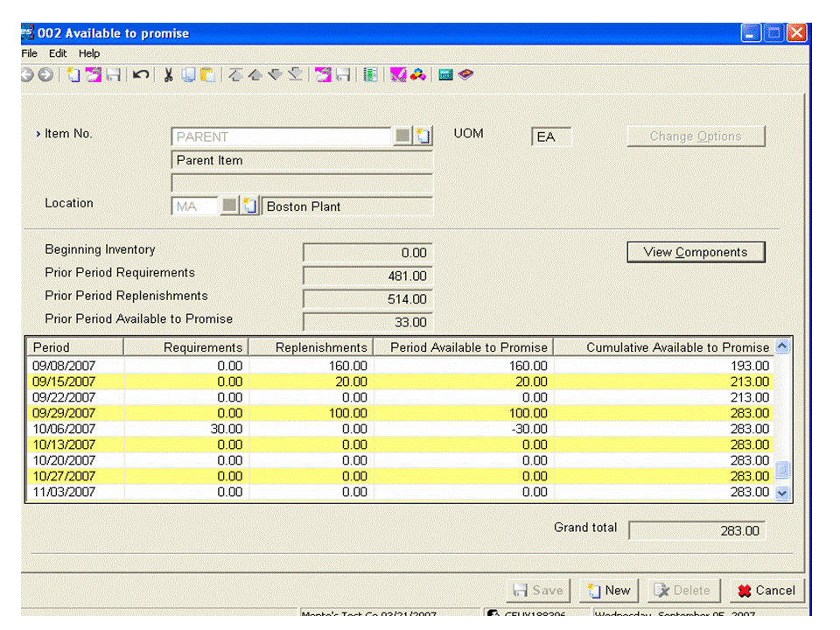The height and width of the screenshot is (630, 840).
Task: Click the purple book help icon
Action: click(x=465, y=76)
